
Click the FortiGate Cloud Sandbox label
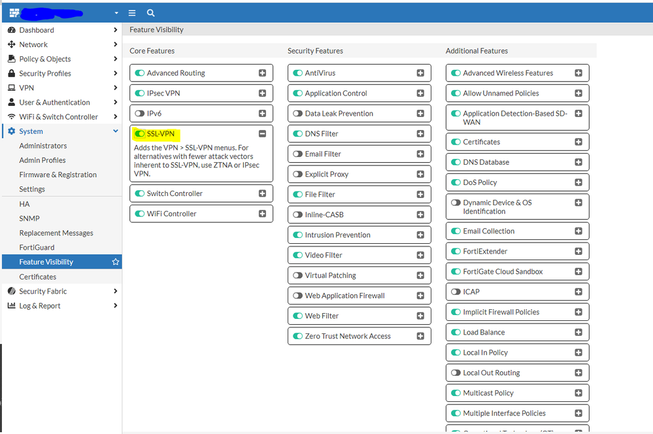tap(503, 272)
